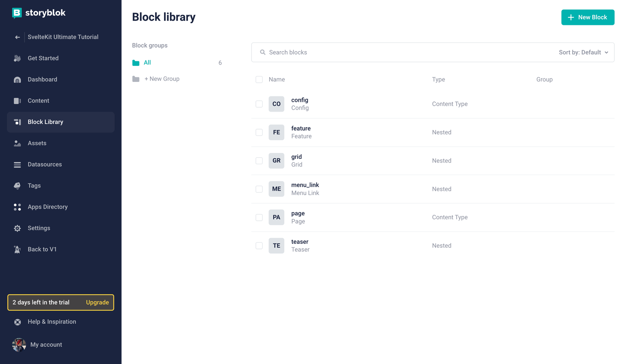Click the Get Started waving hand icon

[17, 58]
